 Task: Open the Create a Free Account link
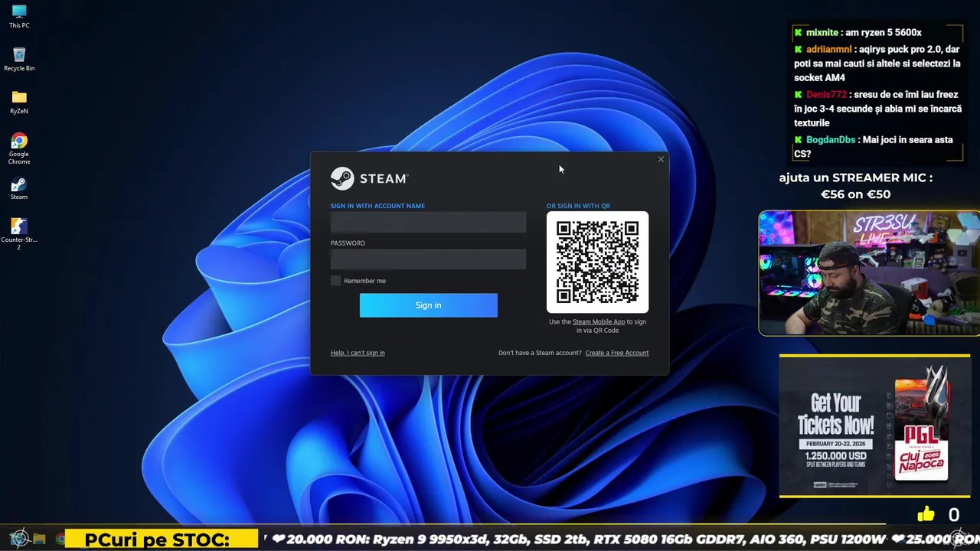coord(616,353)
